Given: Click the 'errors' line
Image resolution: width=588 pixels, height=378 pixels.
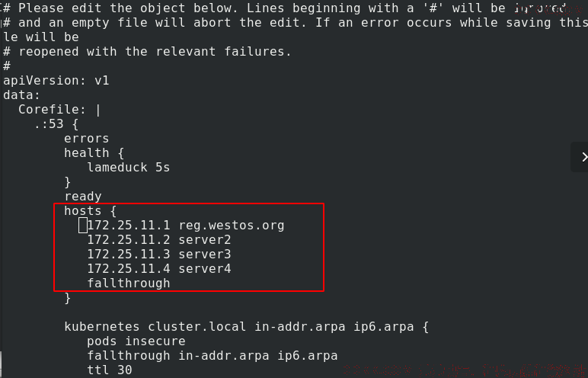Looking at the screenshot, I should point(87,139).
